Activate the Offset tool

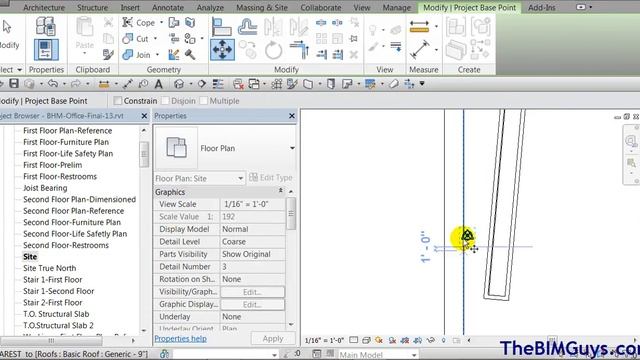coord(247,28)
